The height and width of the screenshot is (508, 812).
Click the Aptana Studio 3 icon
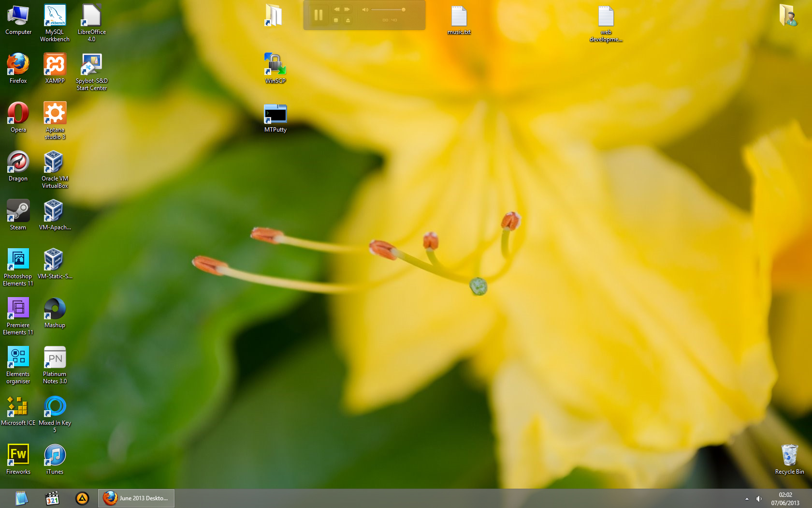click(55, 114)
